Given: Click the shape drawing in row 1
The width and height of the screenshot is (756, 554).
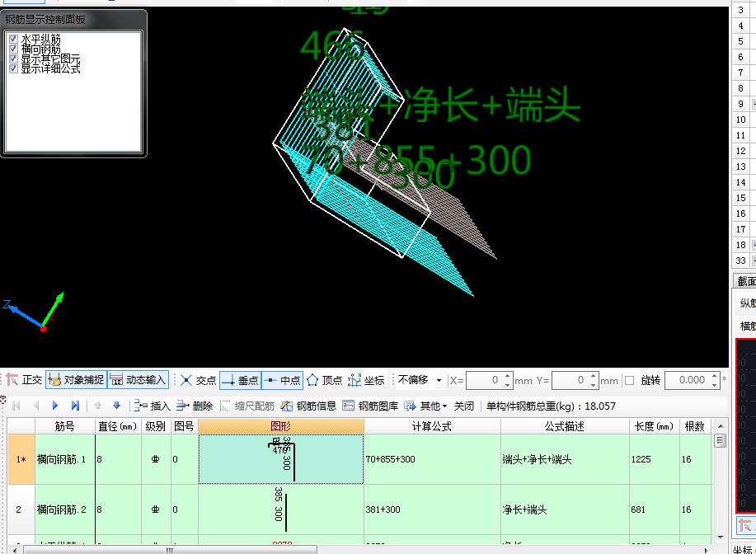Looking at the screenshot, I should click(x=280, y=459).
